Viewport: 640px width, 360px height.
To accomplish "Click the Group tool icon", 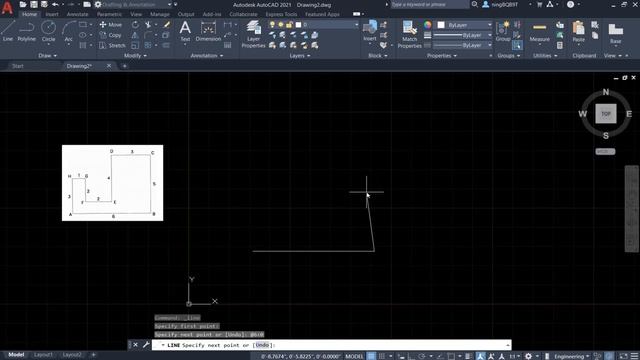I will [503, 31].
